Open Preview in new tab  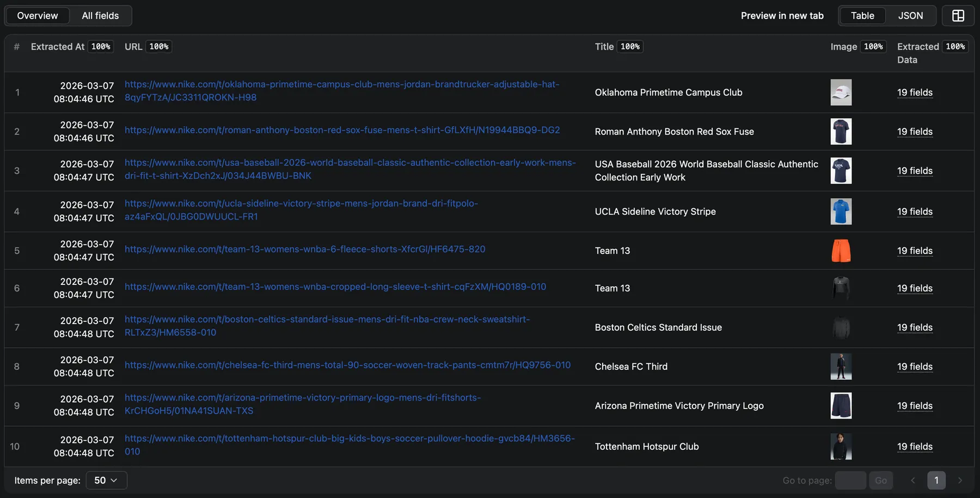[782, 16]
